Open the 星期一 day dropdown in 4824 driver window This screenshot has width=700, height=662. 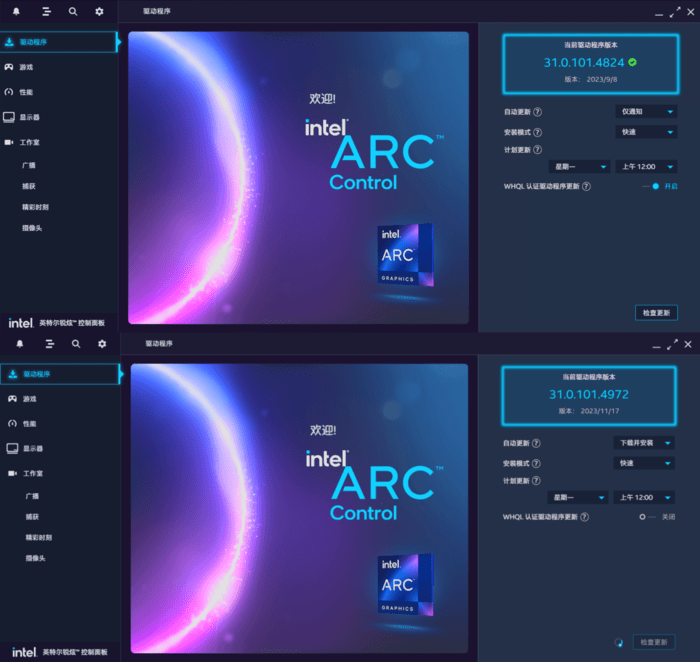coord(579,167)
